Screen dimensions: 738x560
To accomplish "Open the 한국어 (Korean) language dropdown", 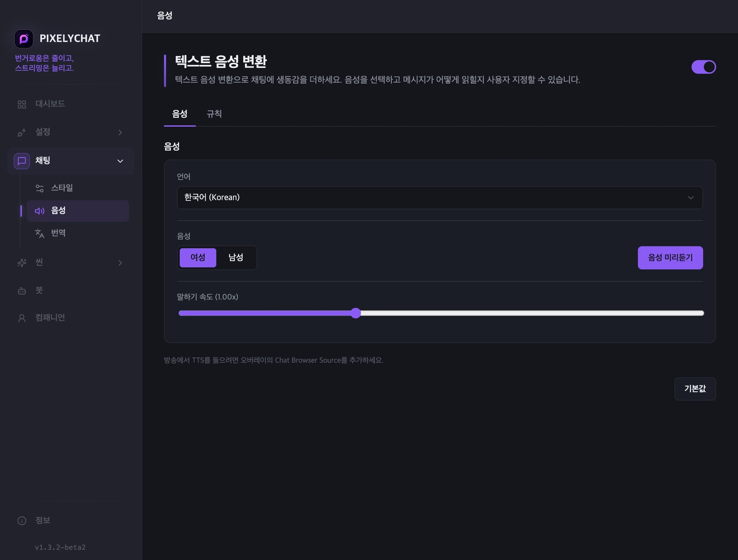I will 440,197.
